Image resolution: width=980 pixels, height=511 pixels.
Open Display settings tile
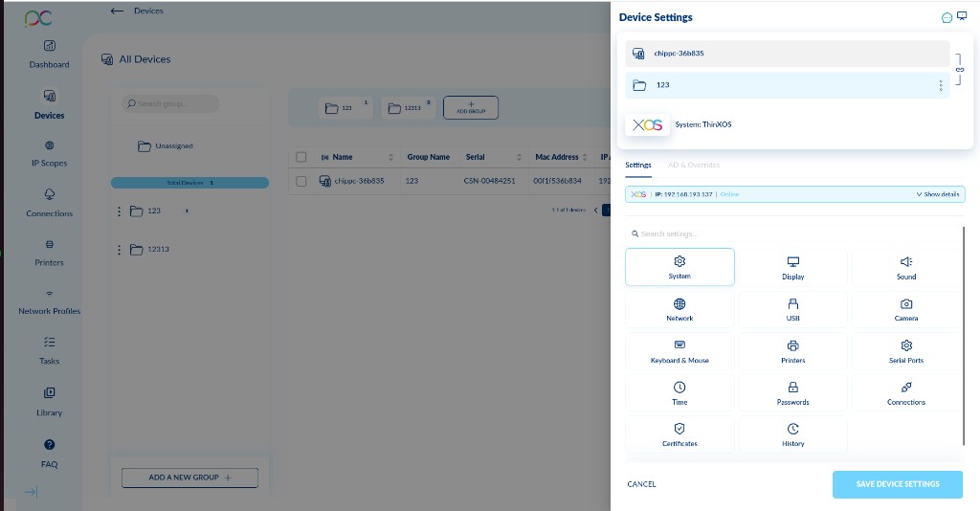792,267
